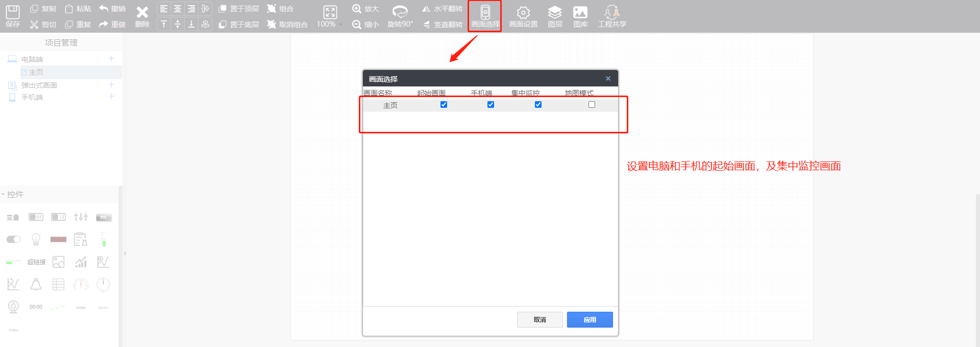Click 竖直翻转 flip vertical

pyautogui.click(x=442, y=25)
